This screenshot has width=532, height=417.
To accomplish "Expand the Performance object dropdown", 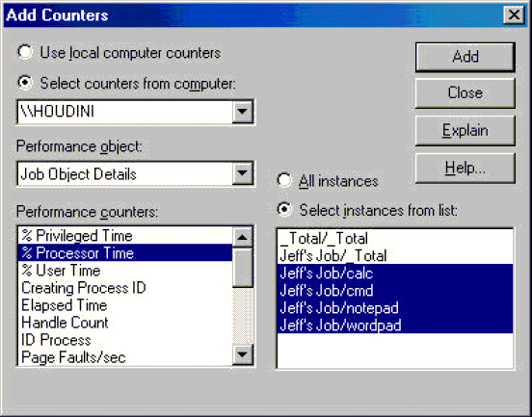I will tap(242, 173).
